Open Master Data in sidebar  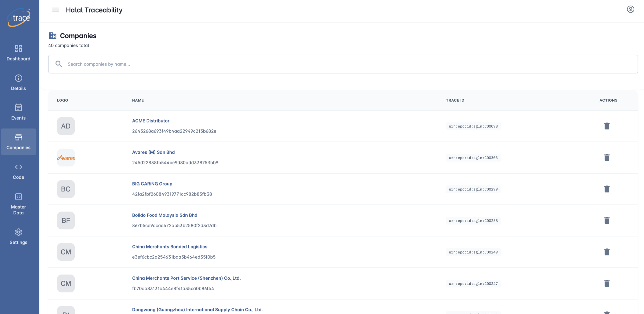click(19, 204)
